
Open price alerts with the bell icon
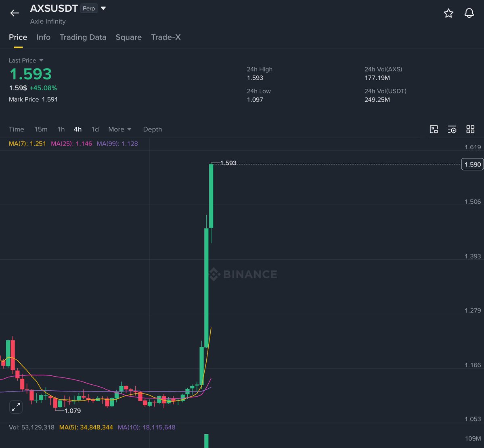point(469,13)
